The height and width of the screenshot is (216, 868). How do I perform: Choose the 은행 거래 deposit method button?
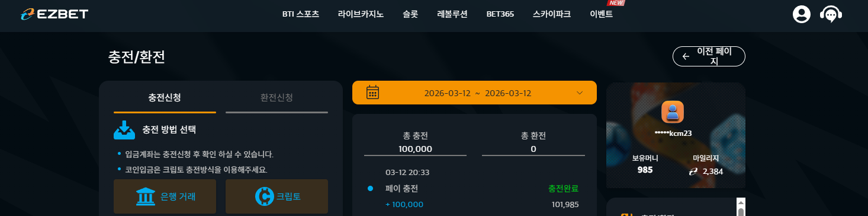click(x=165, y=196)
